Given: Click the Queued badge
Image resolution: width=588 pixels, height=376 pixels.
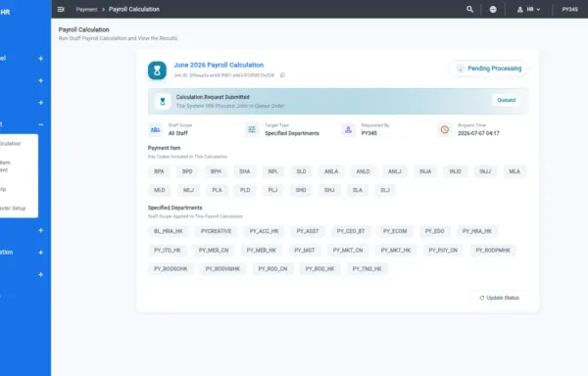Looking at the screenshot, I should pyautogui.click(x=507, y=100).
